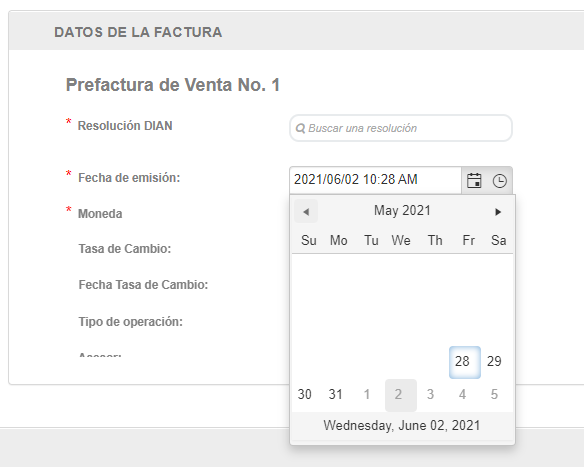Focus the Buscar una resolución field
The width and height of the screenshot is (584, 467).
click(x=401, y=128)
